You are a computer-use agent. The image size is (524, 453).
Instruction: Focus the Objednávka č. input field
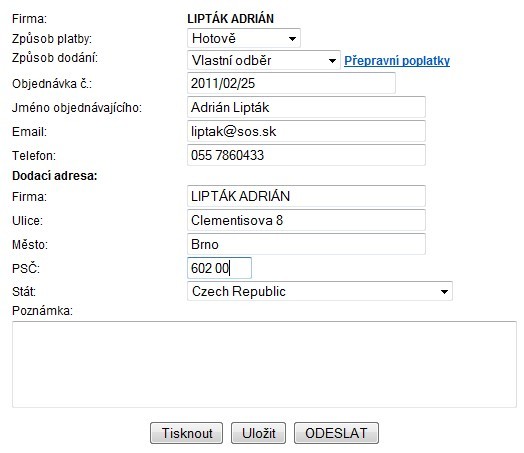(291, 83)
